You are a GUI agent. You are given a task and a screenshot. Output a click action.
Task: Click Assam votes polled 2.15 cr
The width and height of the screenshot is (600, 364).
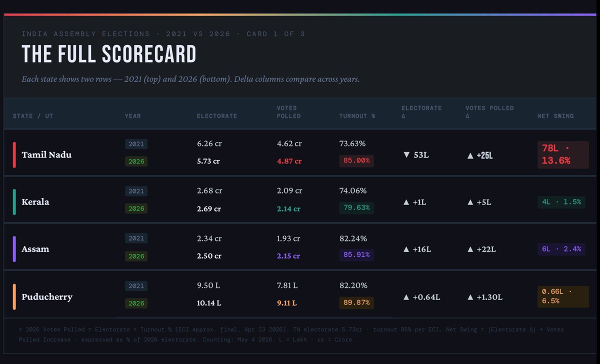288,255
